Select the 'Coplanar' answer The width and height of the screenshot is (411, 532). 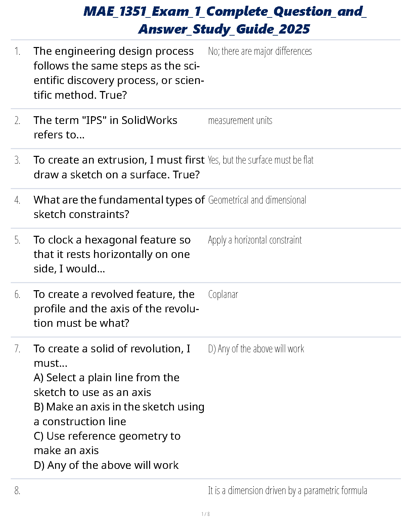click(x=223, y=295)
